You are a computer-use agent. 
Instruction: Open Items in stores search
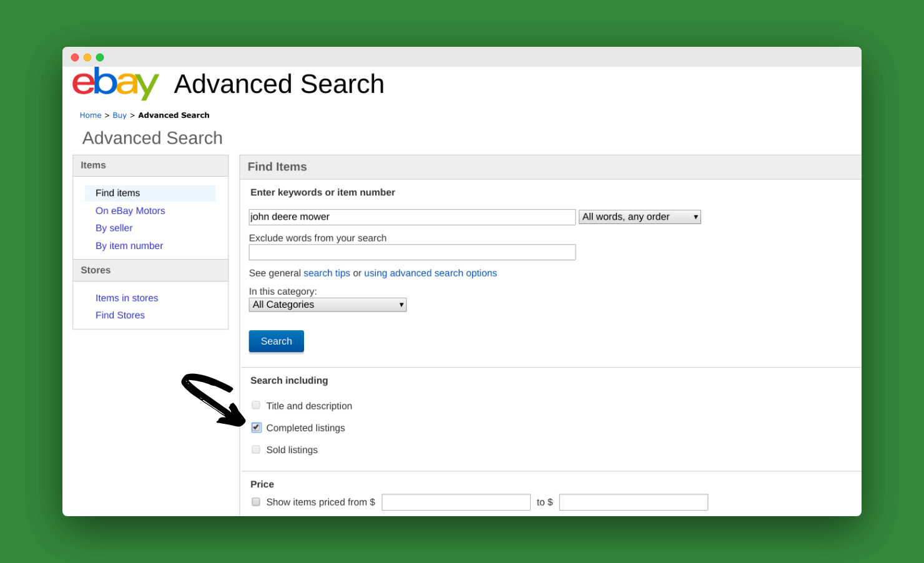[x=127, y=298]
